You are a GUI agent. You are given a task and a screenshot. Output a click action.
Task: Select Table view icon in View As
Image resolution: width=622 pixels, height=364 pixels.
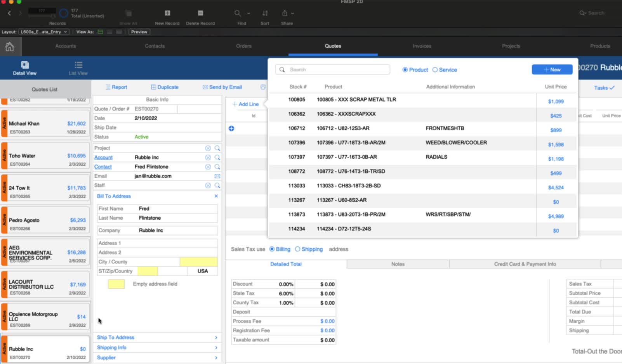coord(119,32)
